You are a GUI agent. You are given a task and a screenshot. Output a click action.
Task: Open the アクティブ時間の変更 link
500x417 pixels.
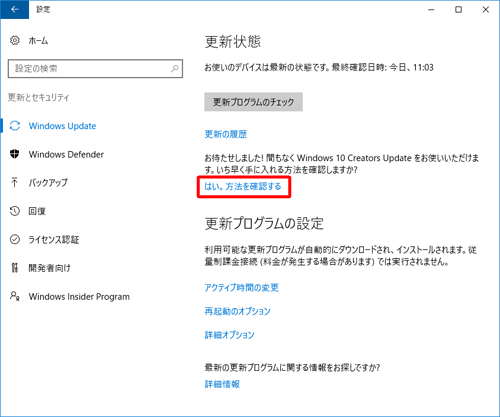242,287
